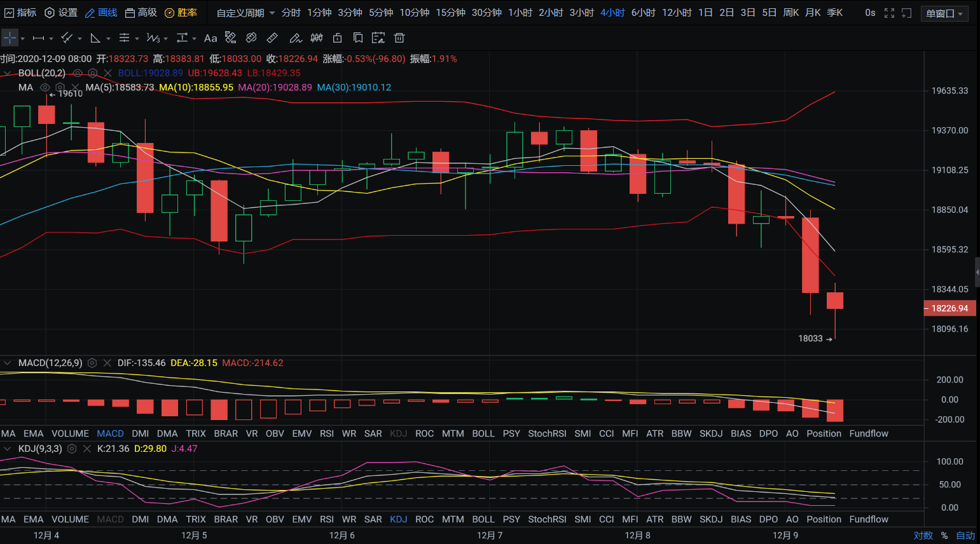Screen dimensions: 980x544
Task: Select the crosshair cursor tool
Action: (10, 38)
